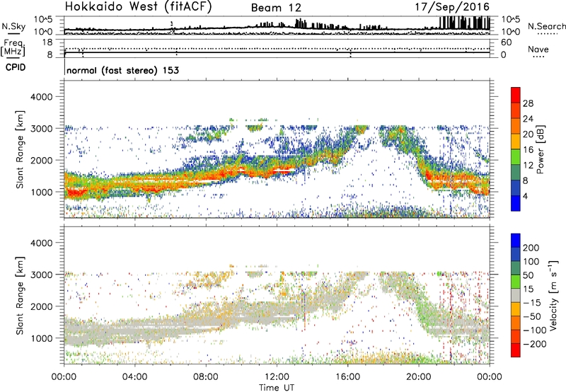Click the 'Freq. [MHz]' axis label

click(13, 47)
